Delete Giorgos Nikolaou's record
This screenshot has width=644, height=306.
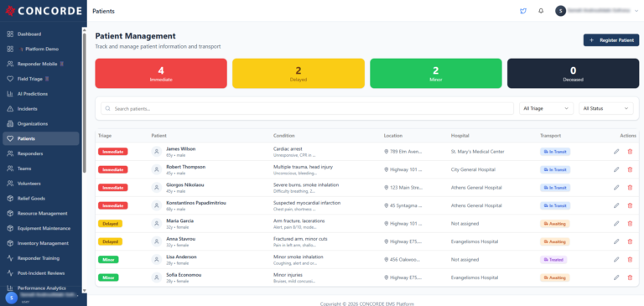pos(630,188)
